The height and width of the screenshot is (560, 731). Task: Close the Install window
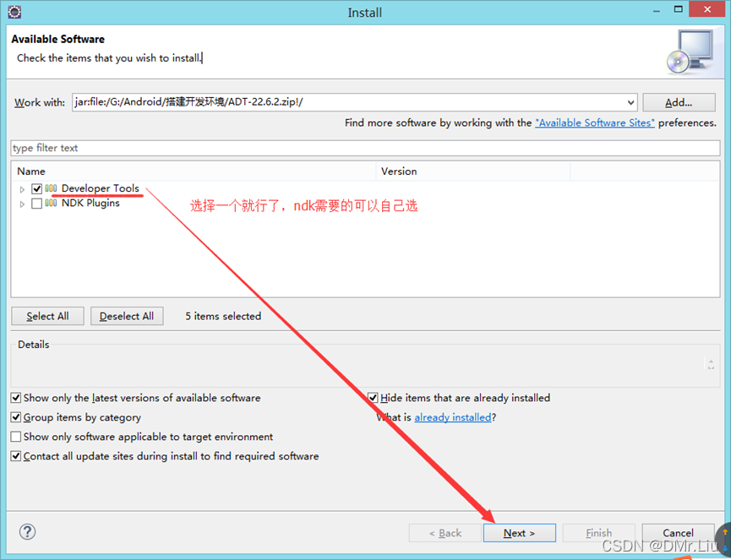click(x=707, y=9)
